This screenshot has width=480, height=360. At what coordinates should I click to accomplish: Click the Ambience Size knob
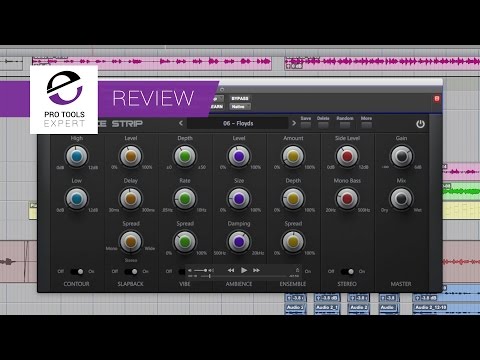coord(239,199)
